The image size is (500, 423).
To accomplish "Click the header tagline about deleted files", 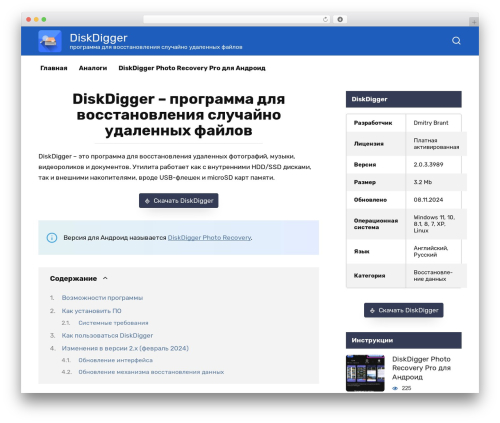I will click(156, 47).
